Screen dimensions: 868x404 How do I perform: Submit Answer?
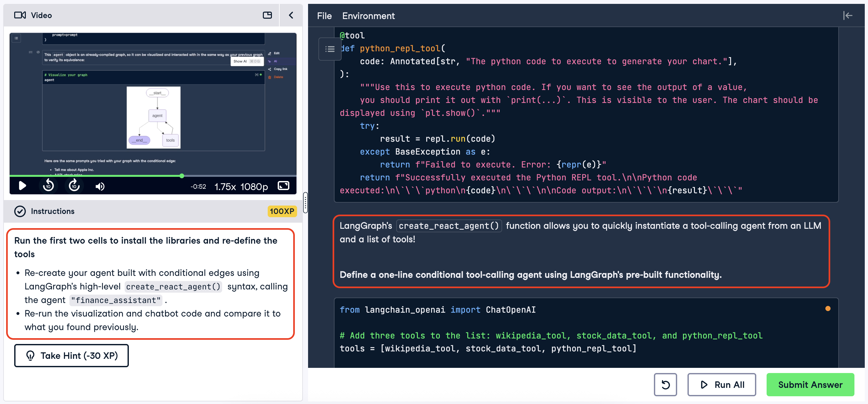(810, 384)
